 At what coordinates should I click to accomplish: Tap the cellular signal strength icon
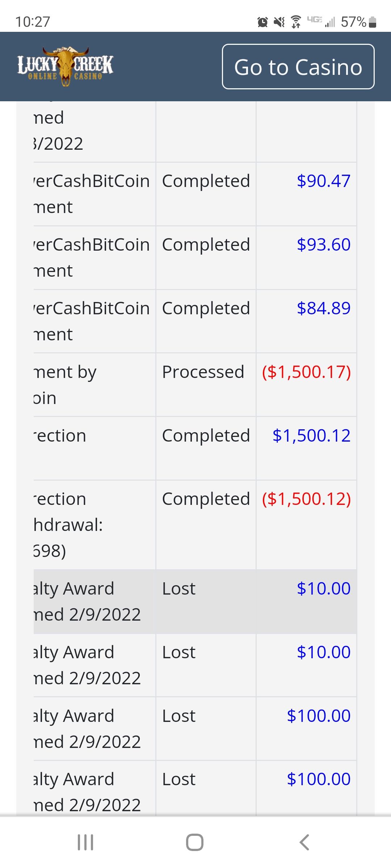tap(330, 22)
